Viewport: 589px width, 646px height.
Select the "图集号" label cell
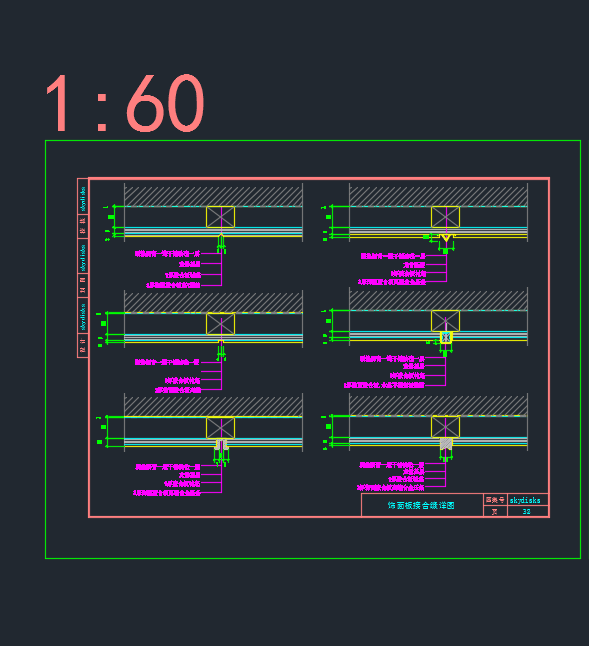(x=495, y=500)
